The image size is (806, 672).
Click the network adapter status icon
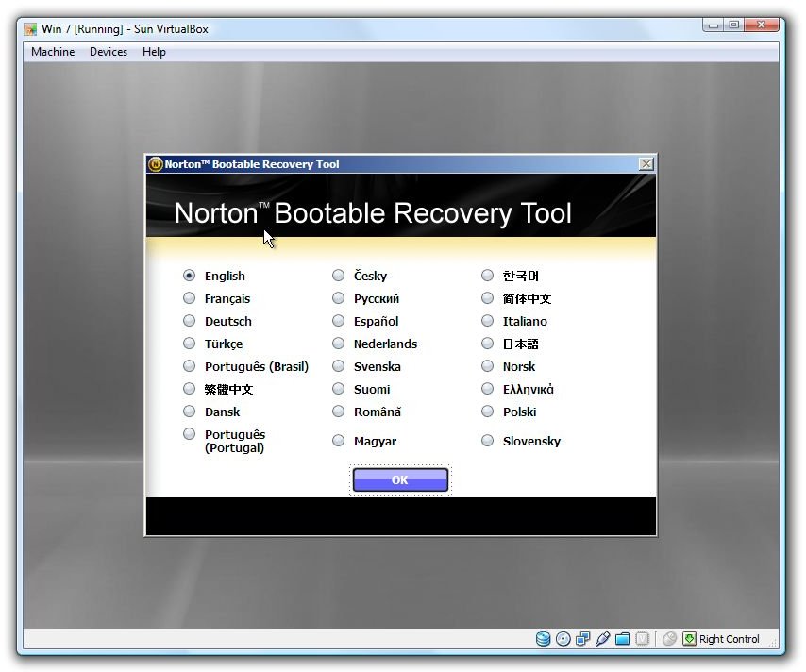[x=582, y=639]
